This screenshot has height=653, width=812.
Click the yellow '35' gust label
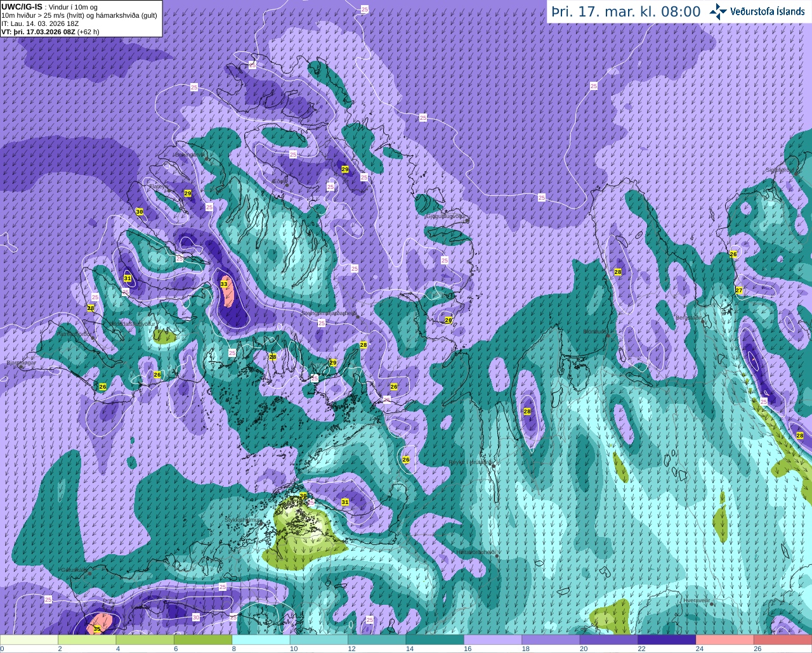[97, 629]
